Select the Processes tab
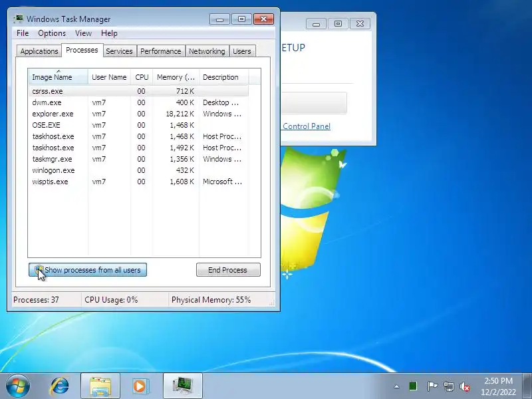The width and height of the screenshot is (532, 399). 82,51
